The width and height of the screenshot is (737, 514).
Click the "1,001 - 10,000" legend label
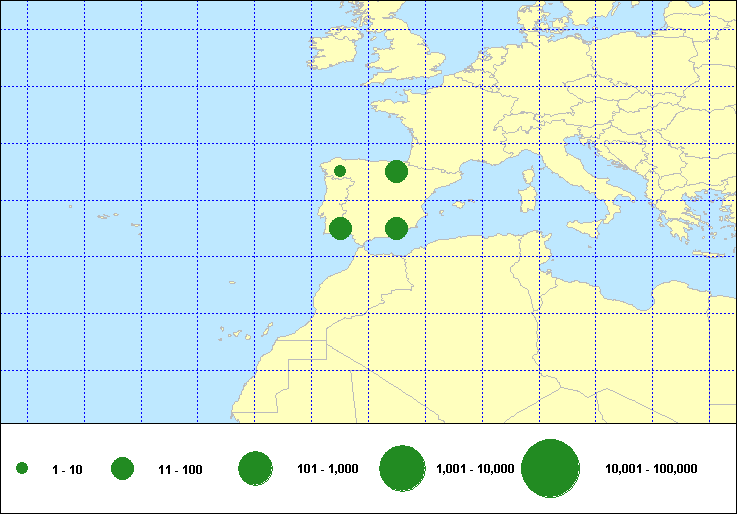tap(476, 469)
